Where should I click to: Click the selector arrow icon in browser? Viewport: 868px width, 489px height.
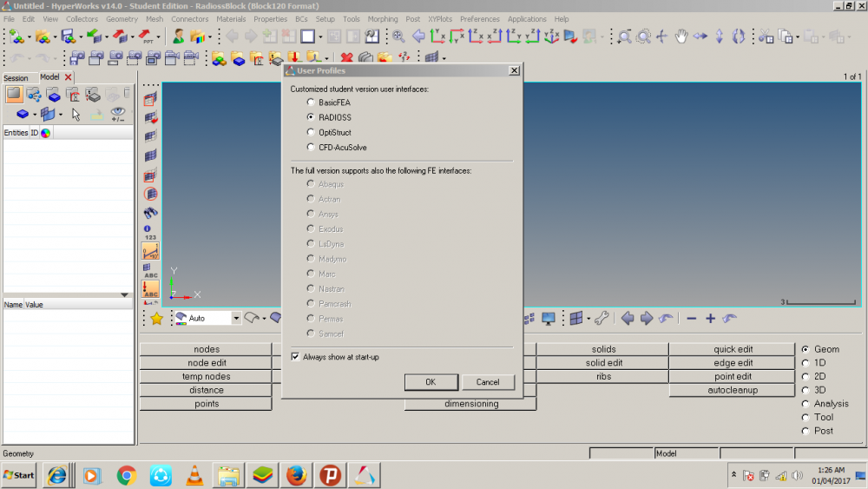pyautogui.click(x=76, y=115)
